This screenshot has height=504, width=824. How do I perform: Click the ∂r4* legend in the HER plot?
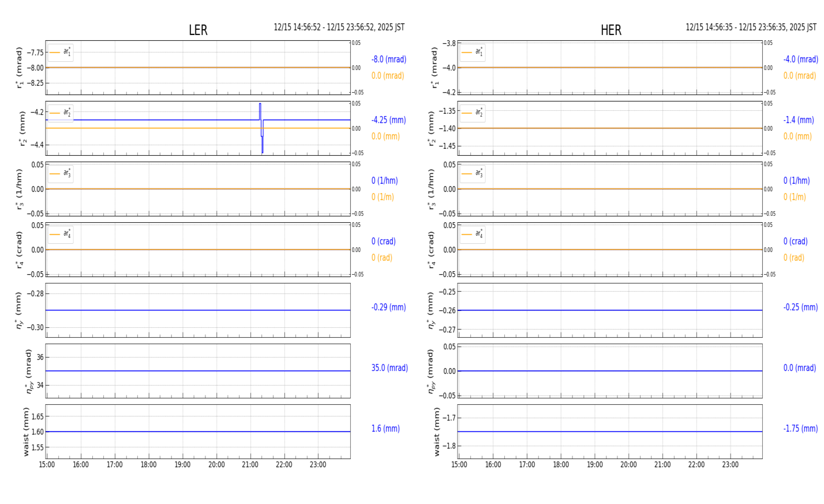coord(473,235)
